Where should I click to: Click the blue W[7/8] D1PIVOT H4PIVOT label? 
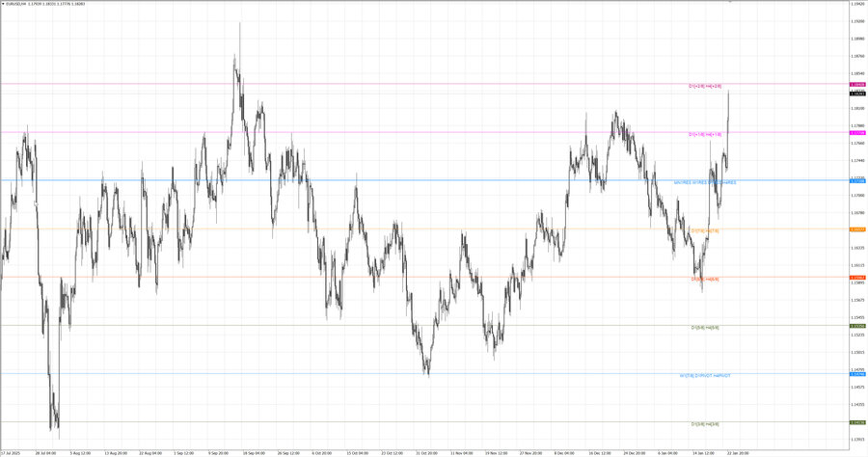[x=705, y=376]
